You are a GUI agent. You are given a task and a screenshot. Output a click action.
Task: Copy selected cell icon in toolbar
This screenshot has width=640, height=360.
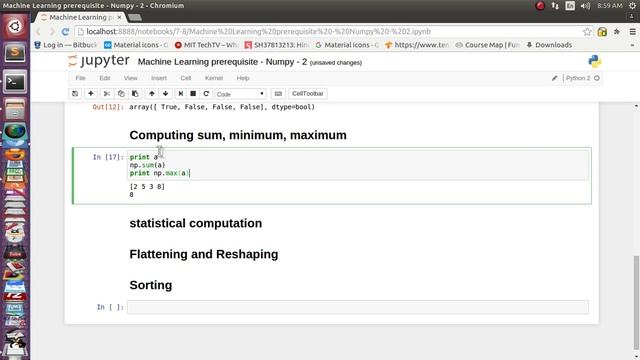(121, 93)
